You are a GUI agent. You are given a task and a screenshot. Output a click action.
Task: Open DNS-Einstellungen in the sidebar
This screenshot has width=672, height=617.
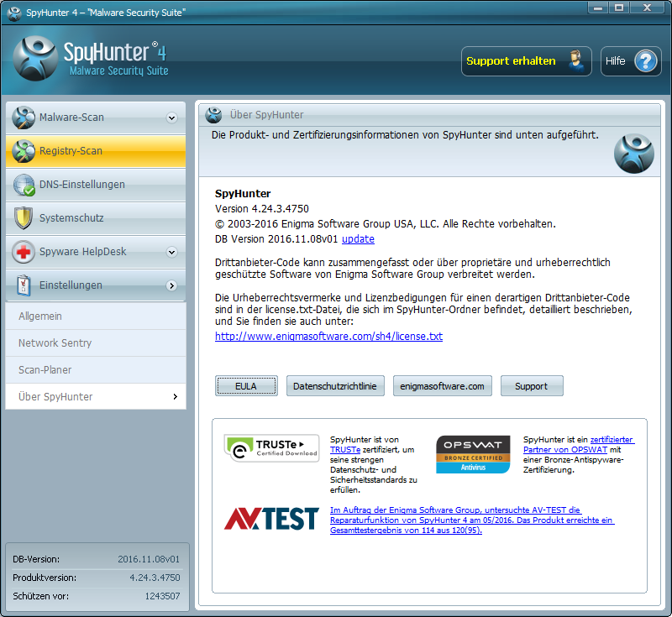coord(96,185)
